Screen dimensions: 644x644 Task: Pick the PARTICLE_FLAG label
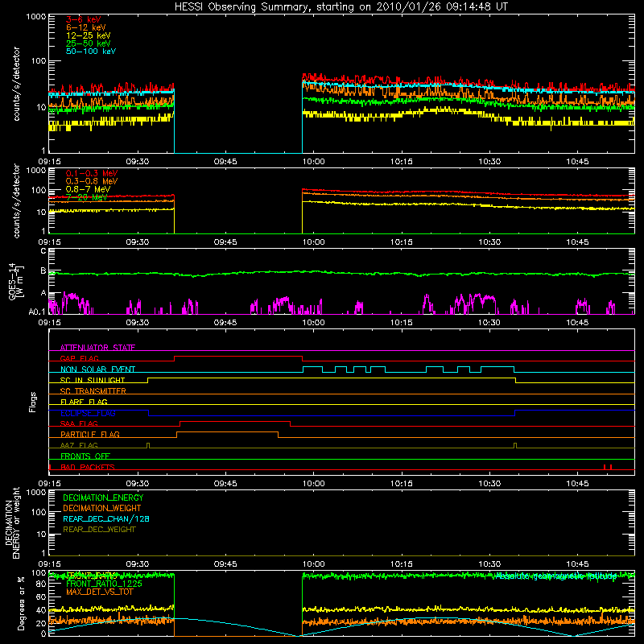point(90,434)
